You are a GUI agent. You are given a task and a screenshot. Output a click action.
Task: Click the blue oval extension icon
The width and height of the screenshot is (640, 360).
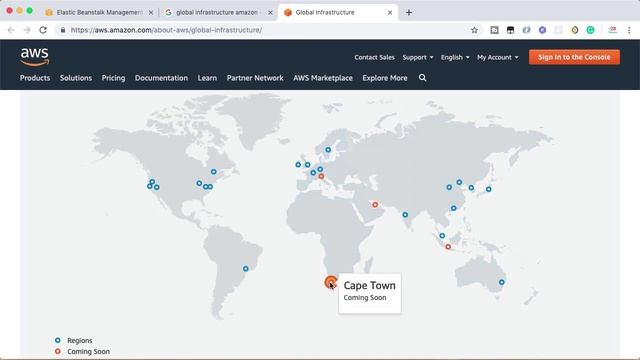[526, 30]
